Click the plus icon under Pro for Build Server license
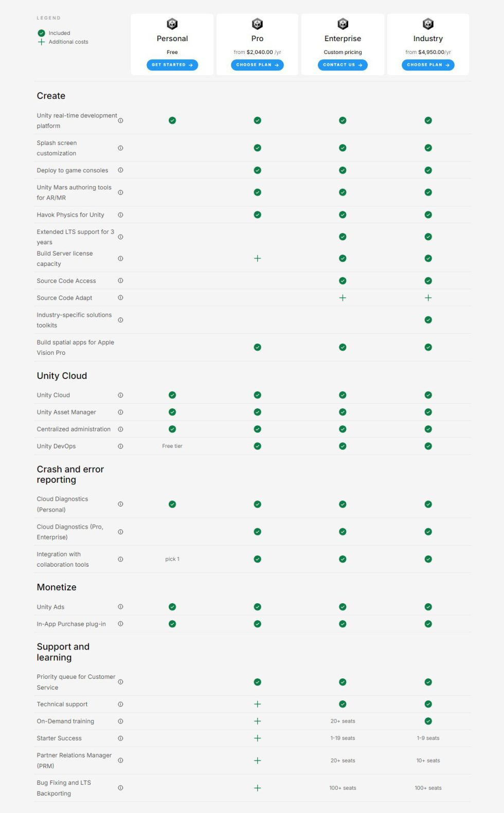 257,259
